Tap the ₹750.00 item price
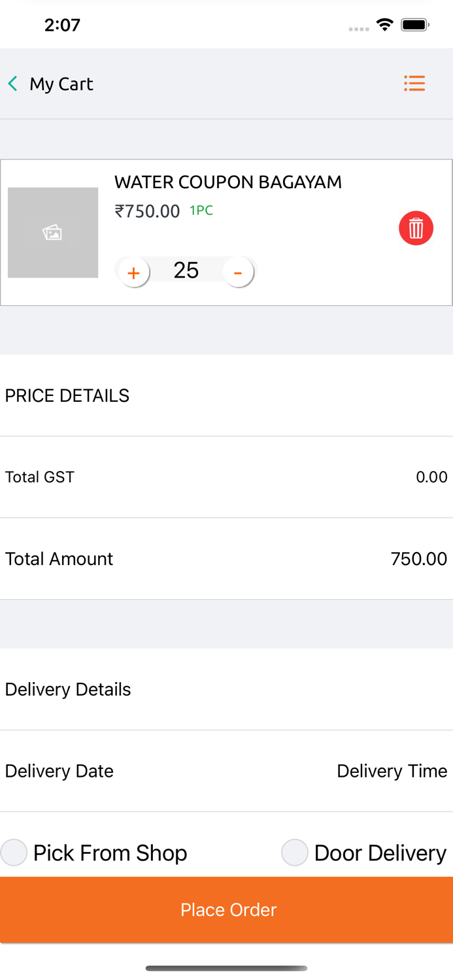This screenshot has height=980, width=453. coord(147,211)
